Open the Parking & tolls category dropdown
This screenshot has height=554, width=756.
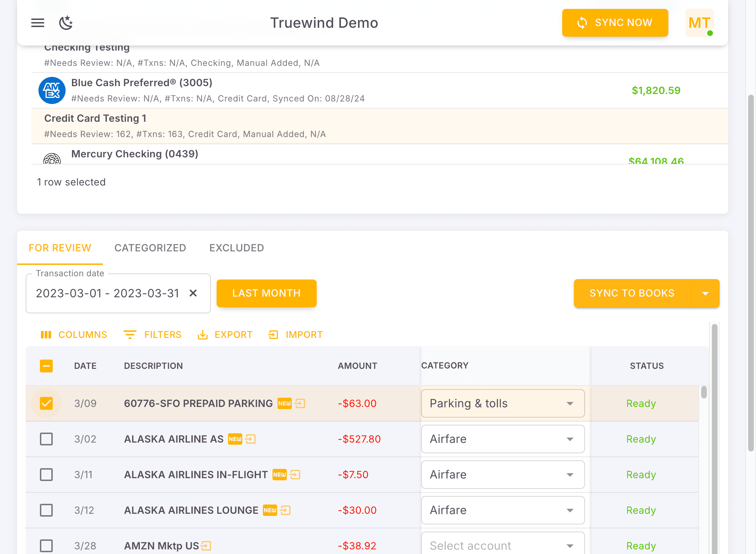570,403
